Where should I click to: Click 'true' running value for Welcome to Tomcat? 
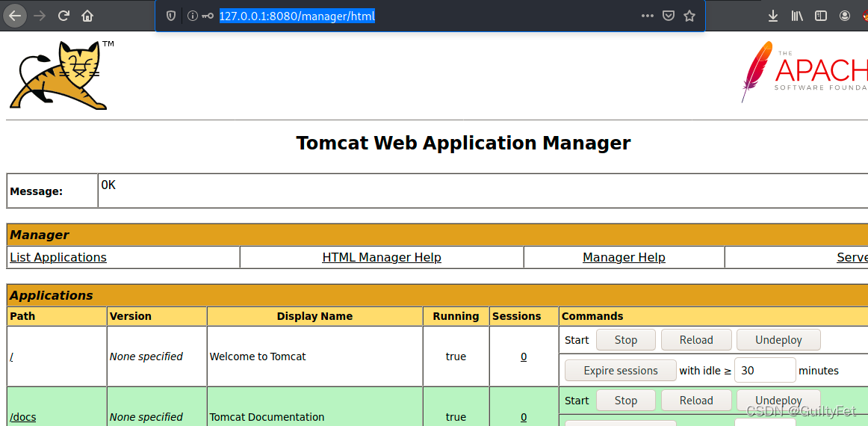(456, 356)
